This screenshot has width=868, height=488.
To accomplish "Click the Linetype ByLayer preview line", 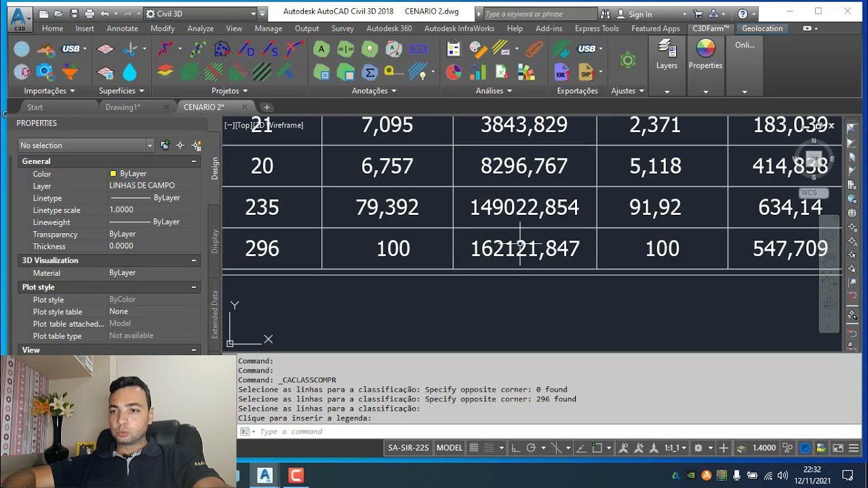I will (x=130, y=198).
